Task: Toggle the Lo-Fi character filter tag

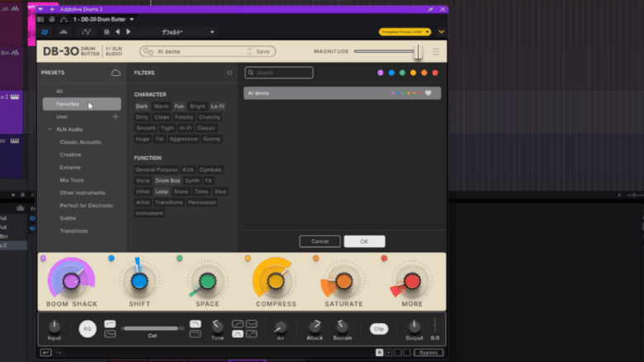Action: pos(218,106)
